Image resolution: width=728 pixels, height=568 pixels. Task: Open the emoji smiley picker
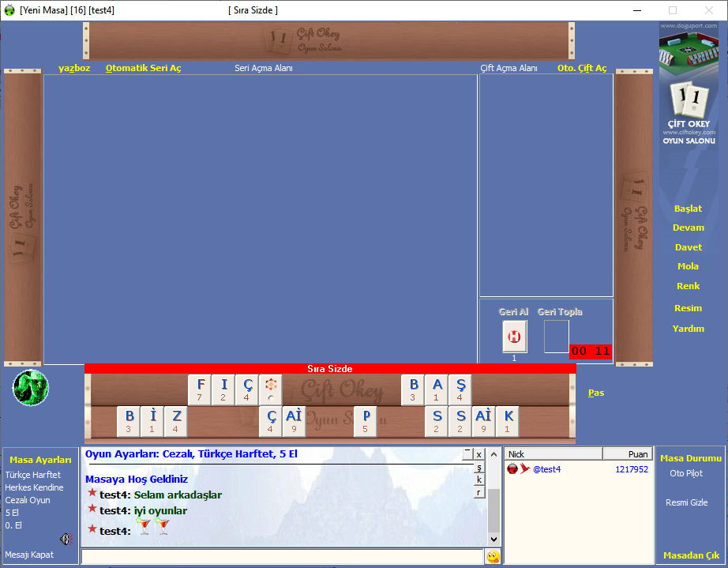pos(493,557)
